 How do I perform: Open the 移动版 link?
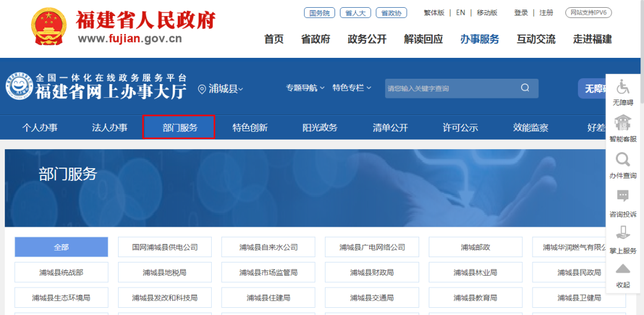point(487,13)
